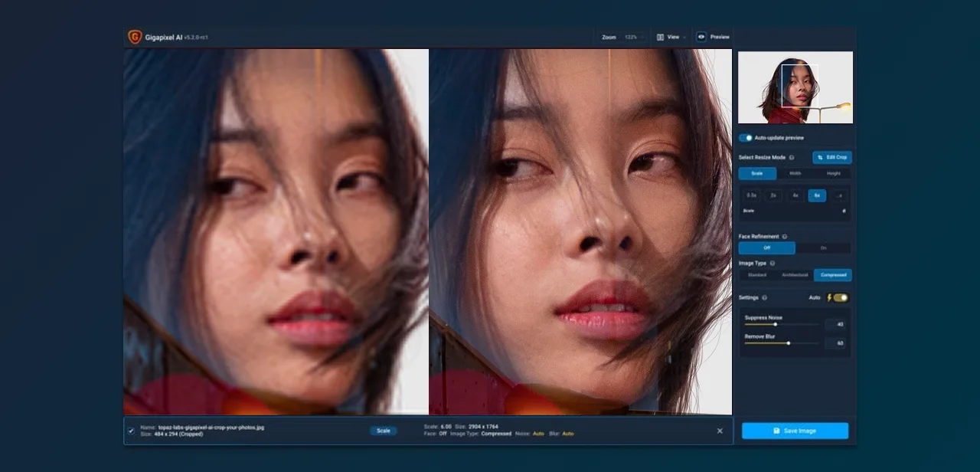
Task: Show help for Select Resize Mode
Action: pos(792,158)
